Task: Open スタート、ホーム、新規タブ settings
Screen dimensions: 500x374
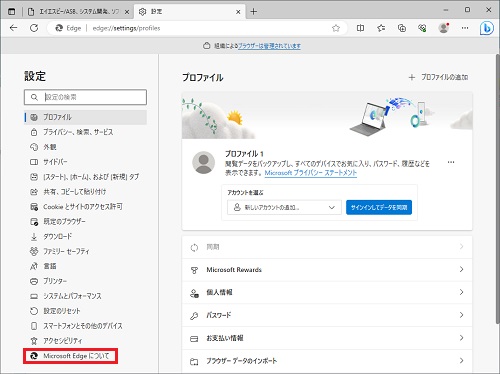Action: coord(86,177)
